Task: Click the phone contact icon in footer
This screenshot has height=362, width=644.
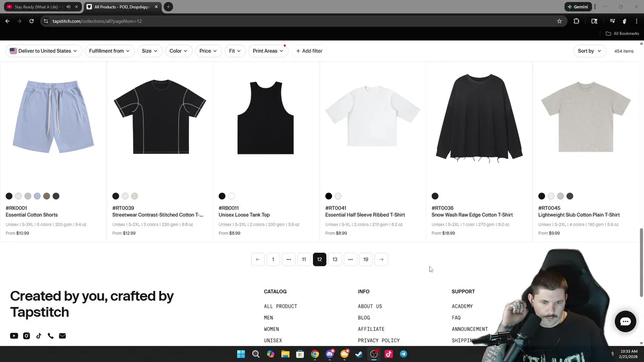Action: click(50, 336)
